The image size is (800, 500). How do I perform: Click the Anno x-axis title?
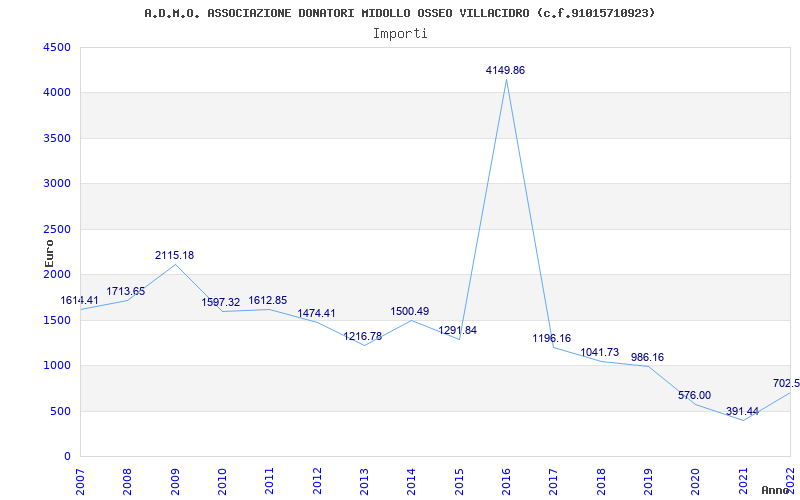pyautogui.click(x=775, y=490)
